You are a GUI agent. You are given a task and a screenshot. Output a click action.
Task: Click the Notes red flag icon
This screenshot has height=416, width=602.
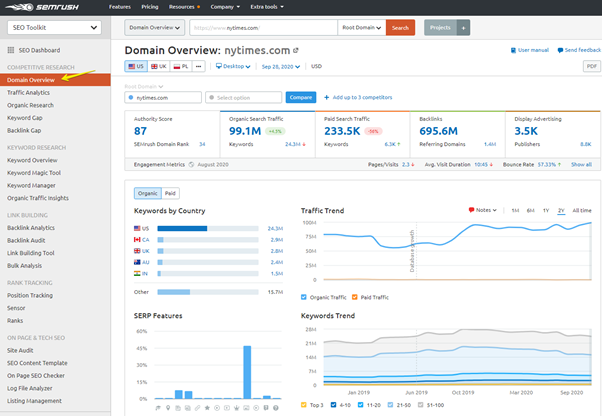click(x=471, y=210)
